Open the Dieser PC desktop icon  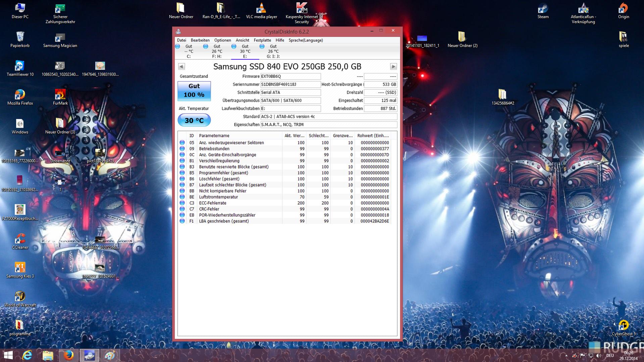(20, 11)
